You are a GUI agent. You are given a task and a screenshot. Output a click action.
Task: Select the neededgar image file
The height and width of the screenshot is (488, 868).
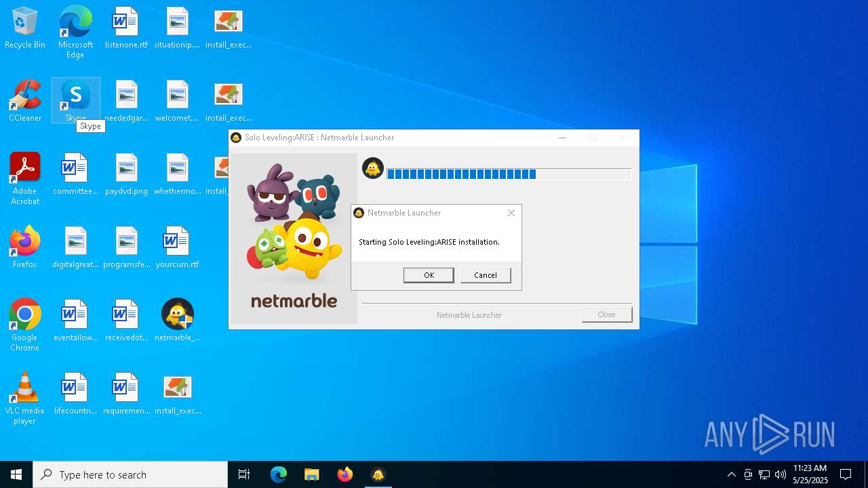pos(126,102)
